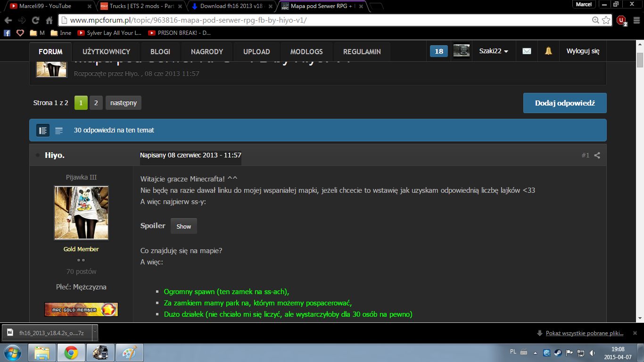Viewport: 644px width, 362px height.
Task: Click the 18 reputation counter badge
Action: [x=439, y=51]
